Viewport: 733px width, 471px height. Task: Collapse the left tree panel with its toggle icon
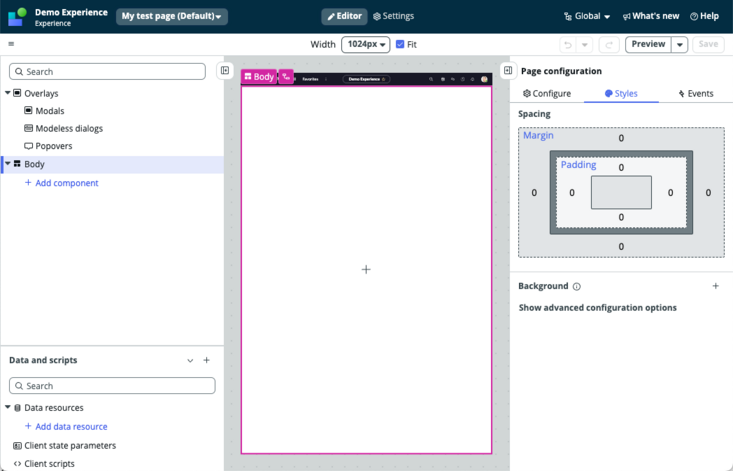[225, 71]
